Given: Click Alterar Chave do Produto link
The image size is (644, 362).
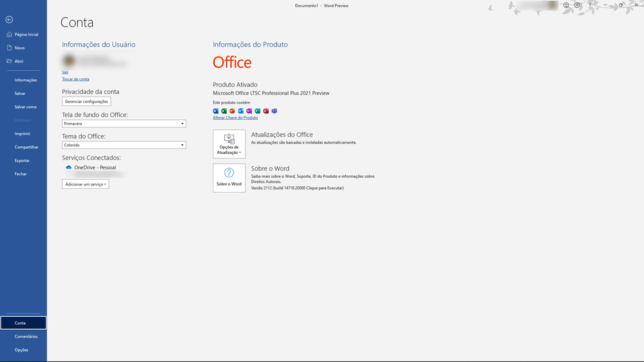Looking at the screenshot, I should (235, 118).
